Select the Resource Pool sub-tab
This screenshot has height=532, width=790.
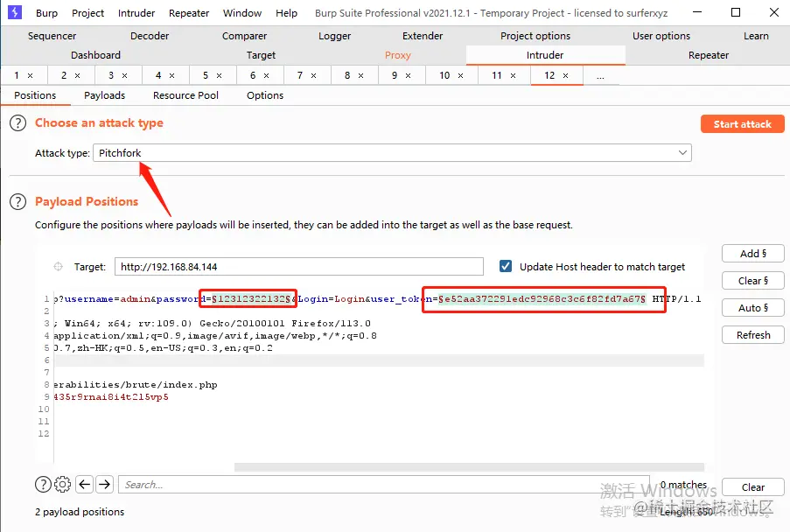185,95
